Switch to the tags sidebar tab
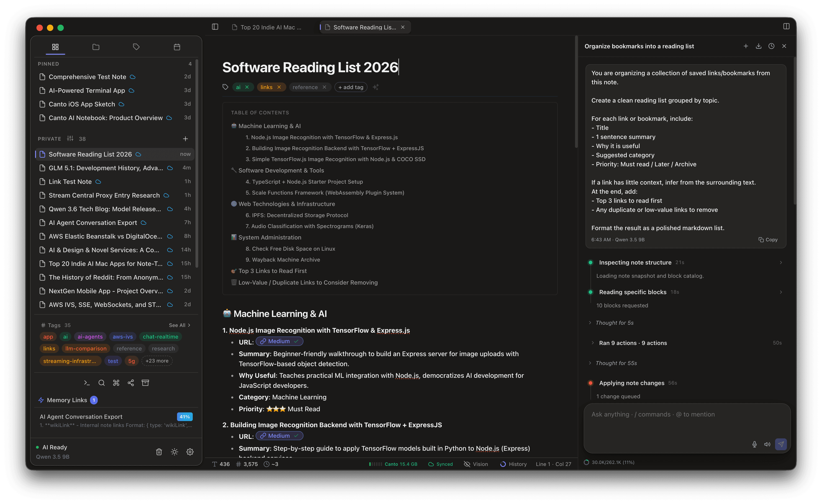The image size is (822, 504). (x=136, y=47)
